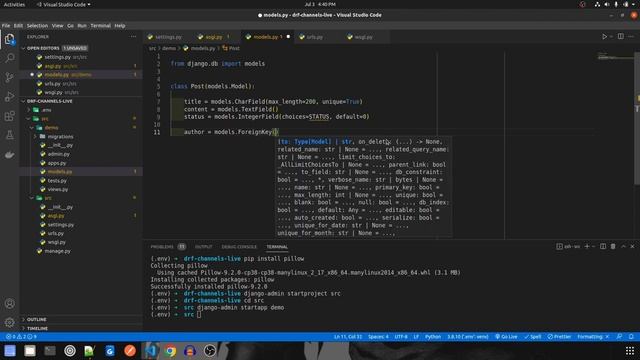The height and width of the screenshot is (360, 640).
Task: Click Activities in the top bar
Action: (14, 4)
